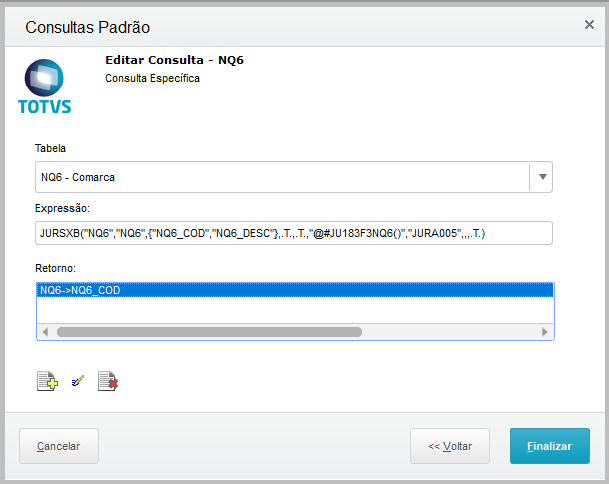Click the add return item icon

coord(46,381)
